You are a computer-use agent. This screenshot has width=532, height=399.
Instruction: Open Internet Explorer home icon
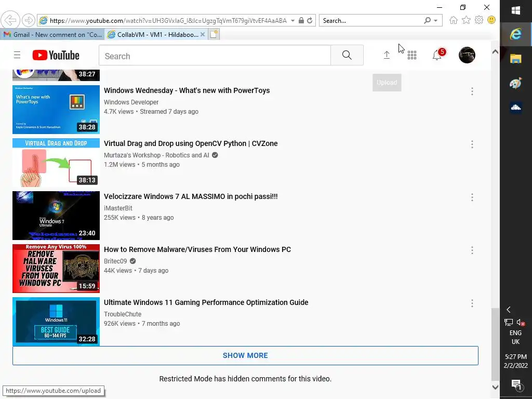(x=453, y=20)
